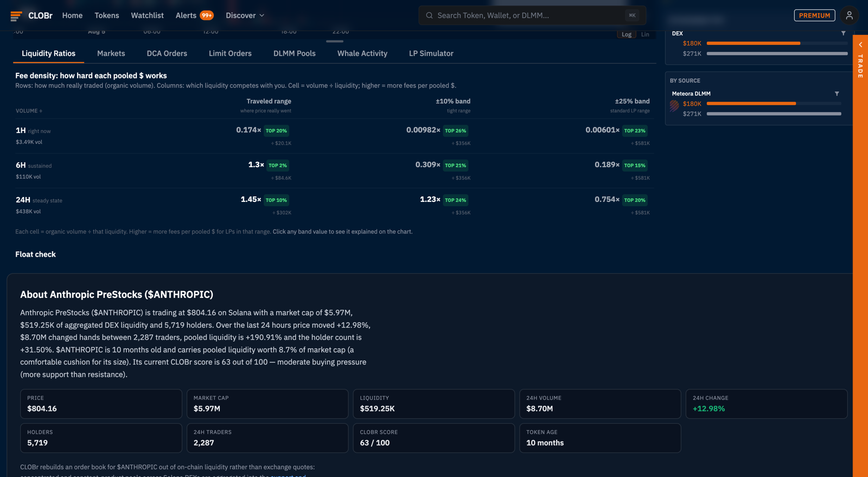Click the Float check heading
The width and height of the screenshot is (868, 477).
35,255
